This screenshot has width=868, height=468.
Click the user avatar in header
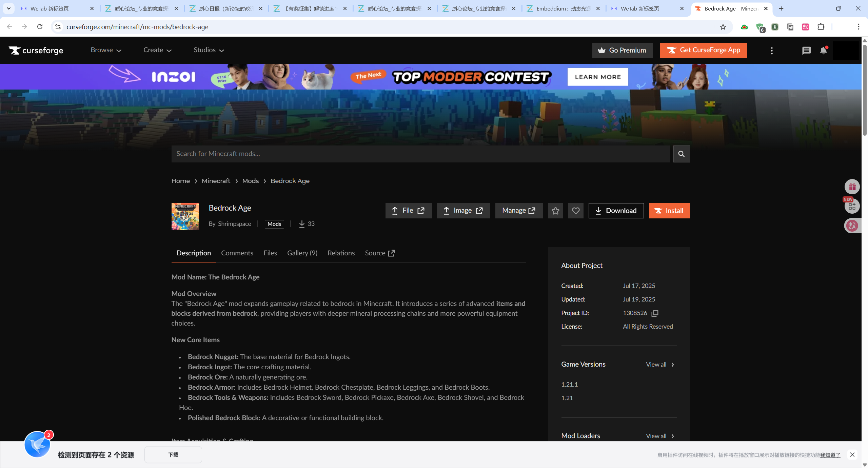click(846, 51)
